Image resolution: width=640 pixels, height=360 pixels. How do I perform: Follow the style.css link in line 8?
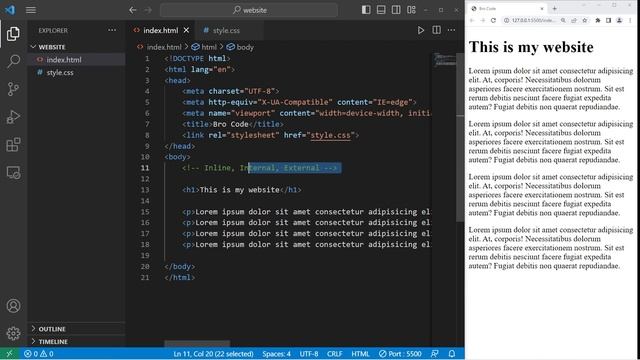coord(330,135)
